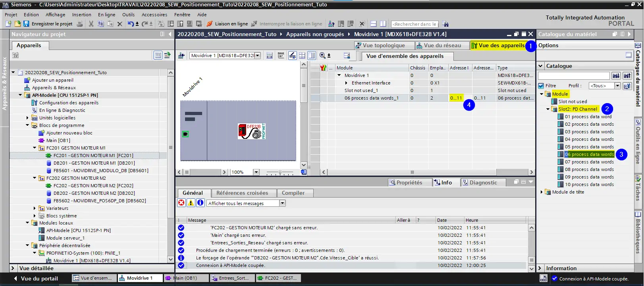Collapse the Catalogue section chevron

(540, 66)
